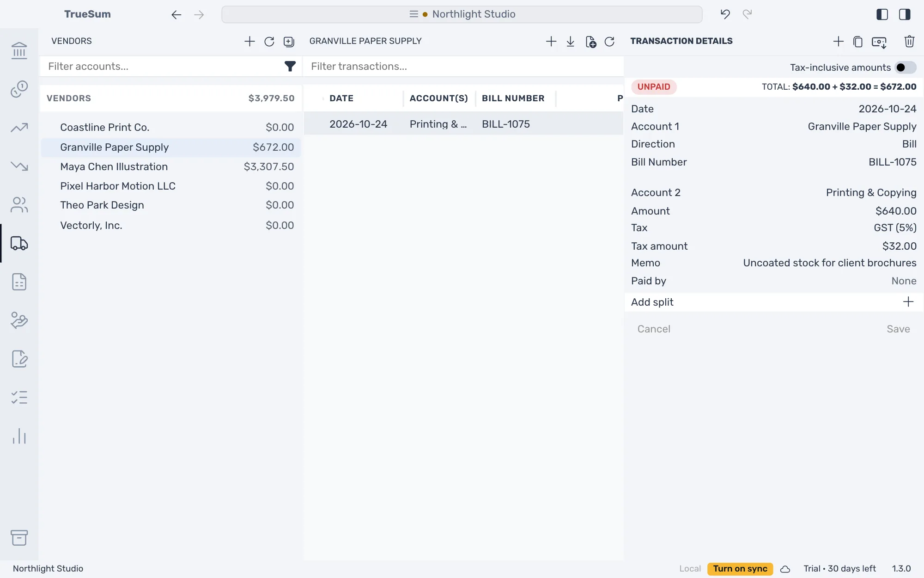The height and width of the screenshot is (578, 924).
Task: Open the bank accounts sidebar icon
Action: [x=19, y=50]
